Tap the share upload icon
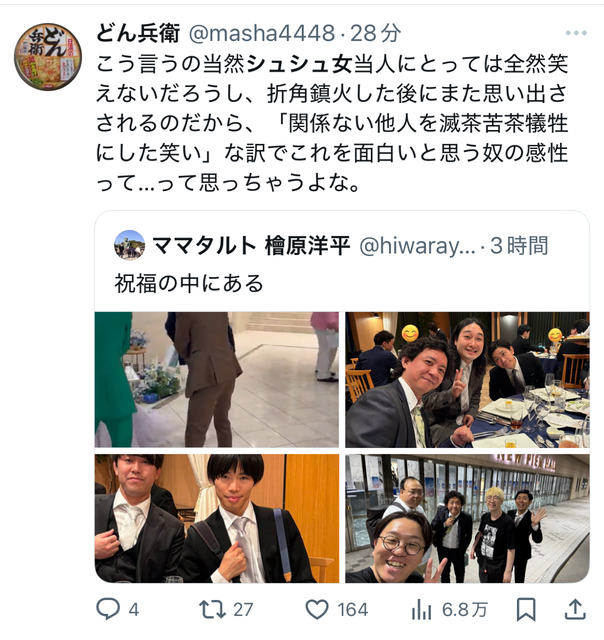This screenshot has height=640, width=604. (575, 610)
